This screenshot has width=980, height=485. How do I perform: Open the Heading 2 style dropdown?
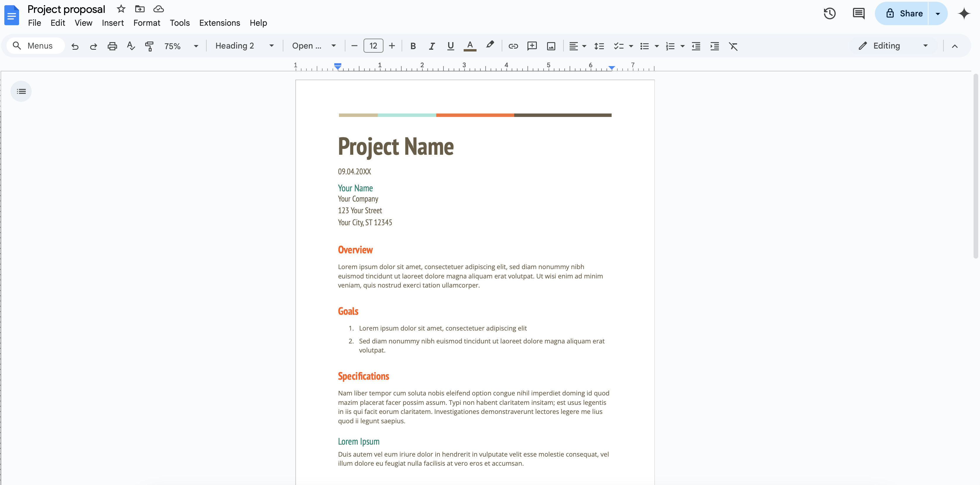[x=244, y=46]
